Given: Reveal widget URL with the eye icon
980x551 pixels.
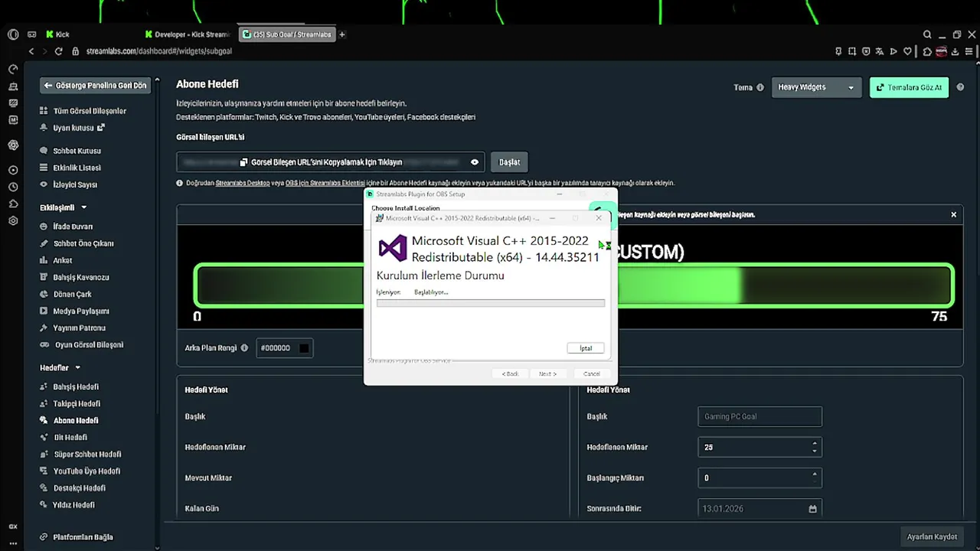Looking at the screenshot, I should [475, 162].
